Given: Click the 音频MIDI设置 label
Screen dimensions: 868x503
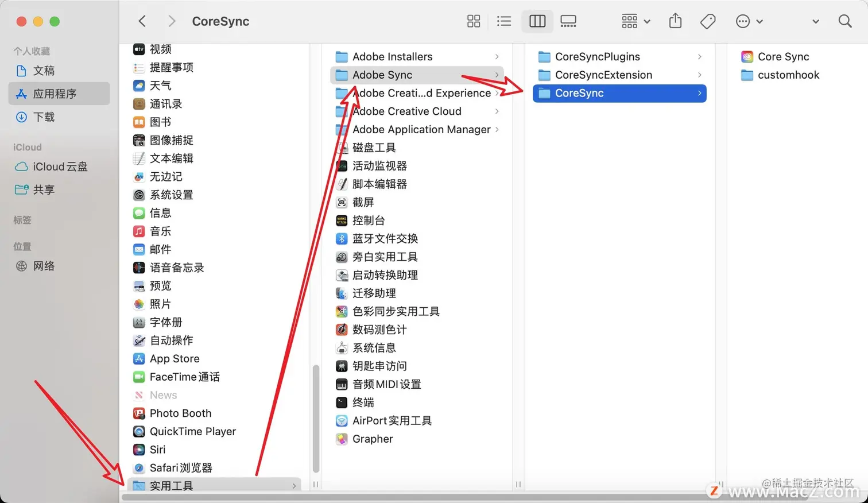Looking at the screenshot, I should click(386, 384).
